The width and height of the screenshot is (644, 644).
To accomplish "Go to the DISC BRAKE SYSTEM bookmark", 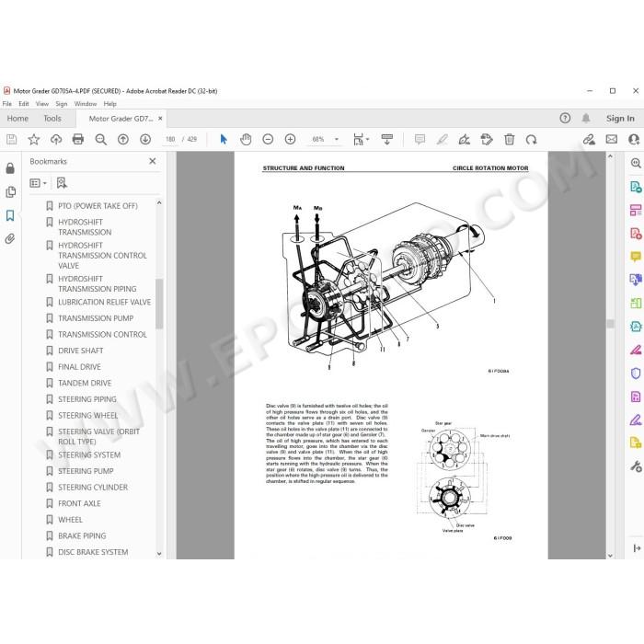I will 93,552.
